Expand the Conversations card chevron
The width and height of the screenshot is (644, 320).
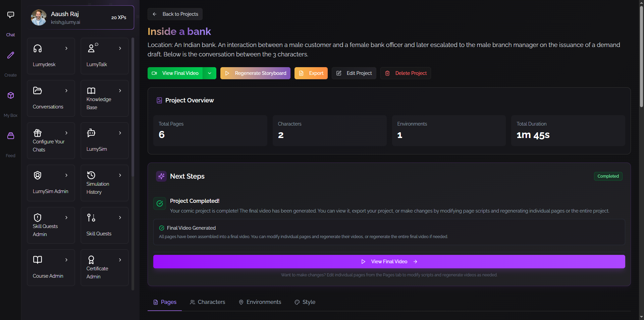click(x=66, y=91)
